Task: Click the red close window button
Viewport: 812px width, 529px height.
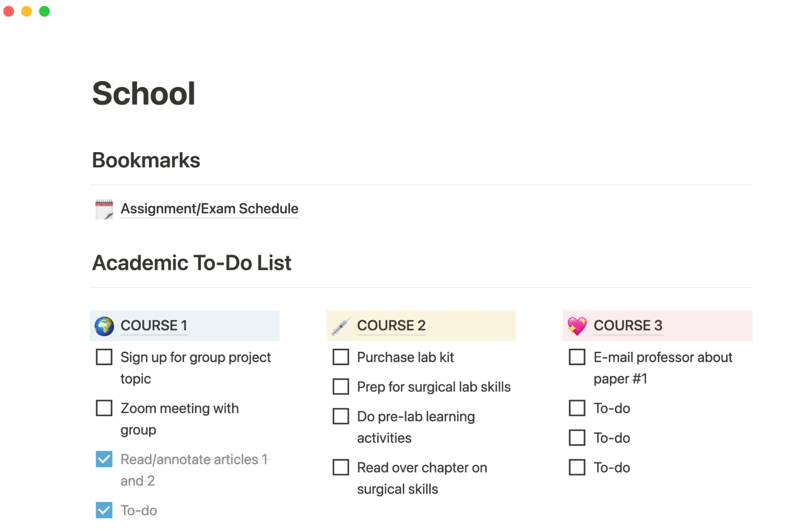Action: [9, 11]
